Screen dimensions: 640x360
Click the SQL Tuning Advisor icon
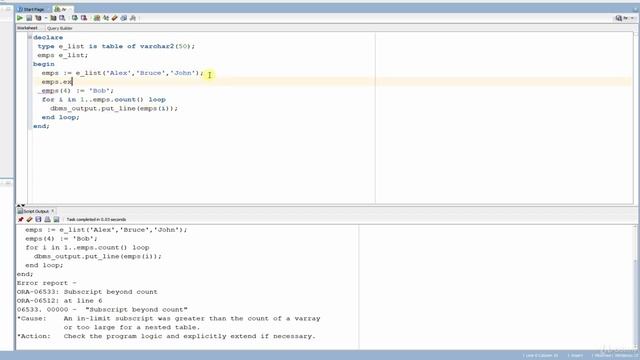[62, 18]
